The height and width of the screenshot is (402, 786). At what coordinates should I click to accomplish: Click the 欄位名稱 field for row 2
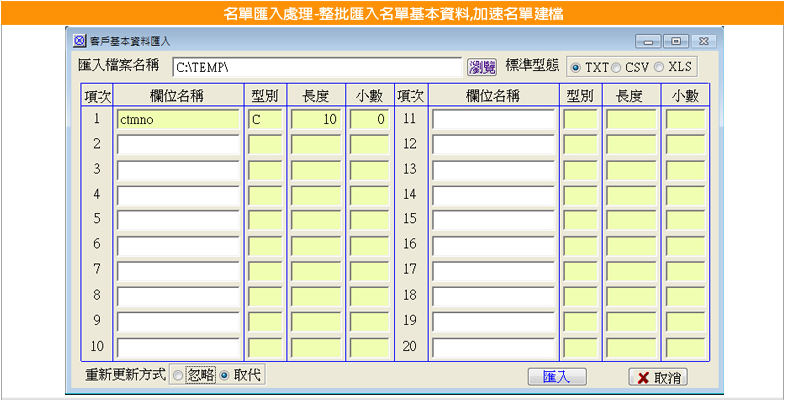coord(178,145)
